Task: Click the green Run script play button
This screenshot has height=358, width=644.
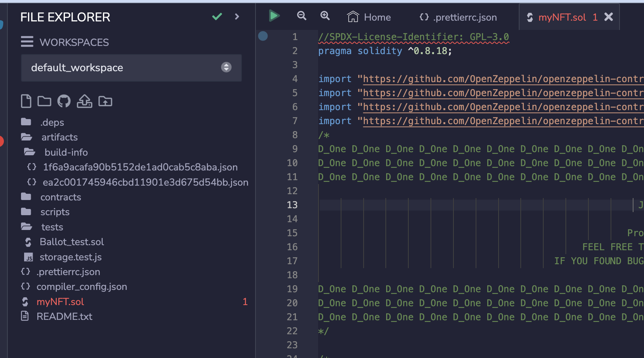Action: 274,16
